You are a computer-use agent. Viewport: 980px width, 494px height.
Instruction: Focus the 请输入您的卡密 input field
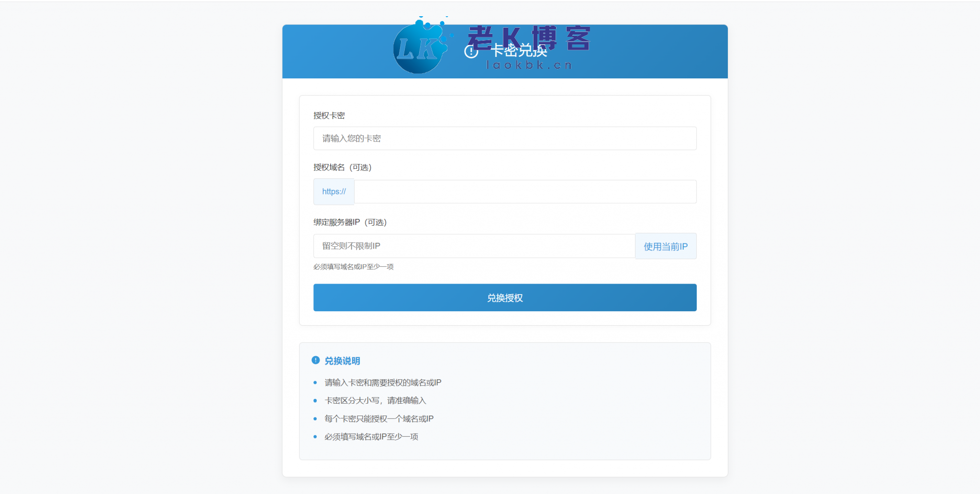click(505, 138)
